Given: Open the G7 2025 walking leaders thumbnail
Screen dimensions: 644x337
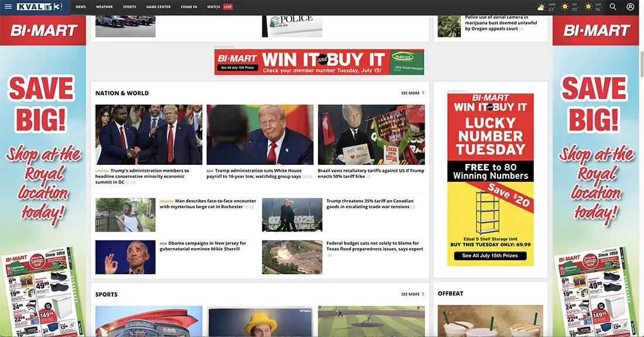Looking at the screenshot, I should coord(292,215).
